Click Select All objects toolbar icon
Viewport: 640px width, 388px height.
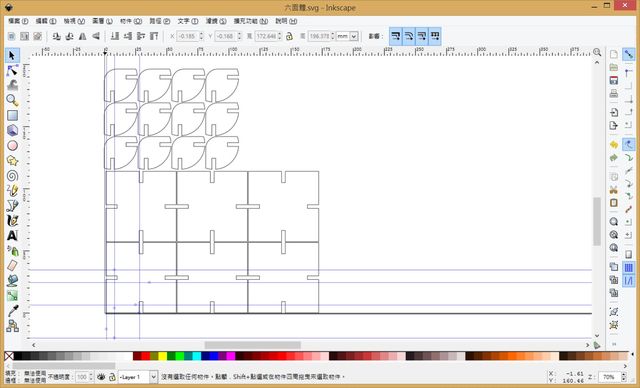click(x=12, y=36)
